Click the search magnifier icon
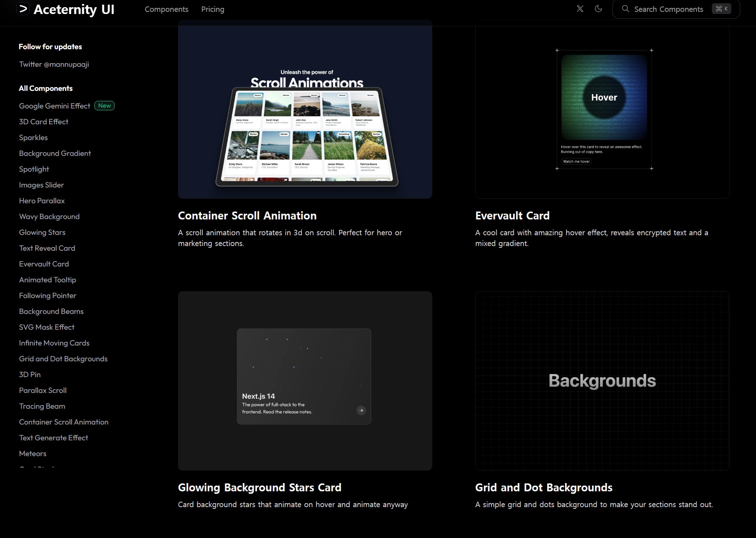 [625, 9]
